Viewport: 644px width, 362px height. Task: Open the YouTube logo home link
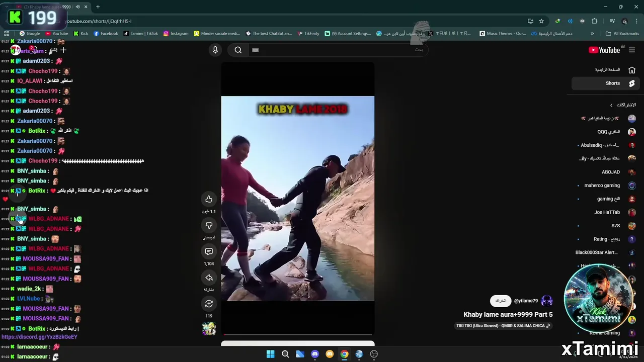(604, 50)
